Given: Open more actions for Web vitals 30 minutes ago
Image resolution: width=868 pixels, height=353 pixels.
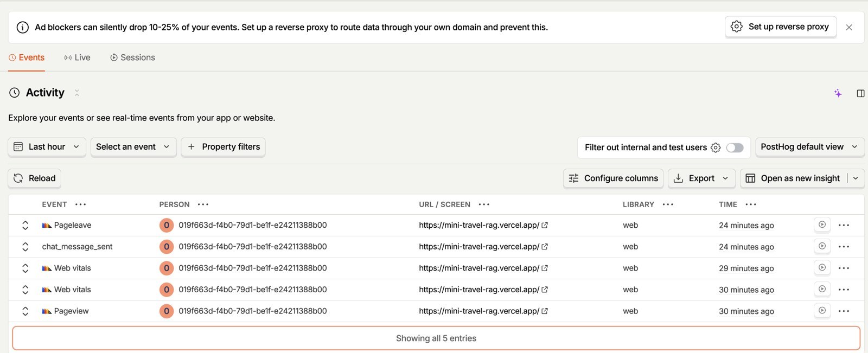Looking at the screenshot, I should [844, 290].
